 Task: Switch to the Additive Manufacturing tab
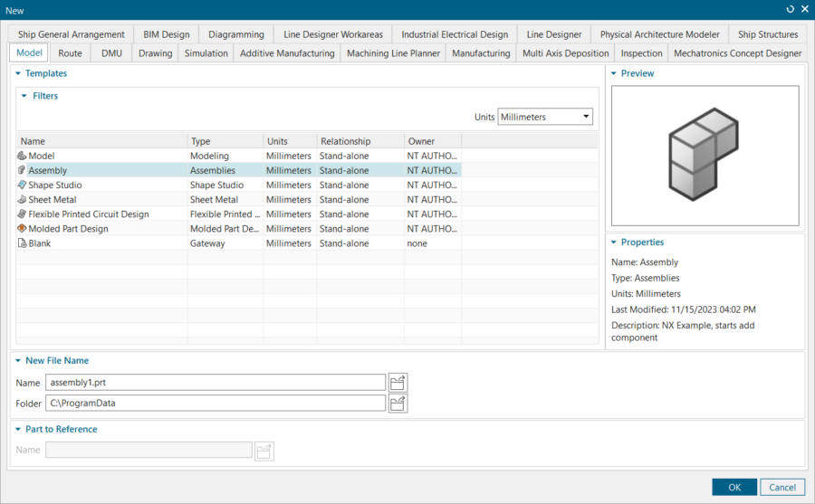(287, 53)
